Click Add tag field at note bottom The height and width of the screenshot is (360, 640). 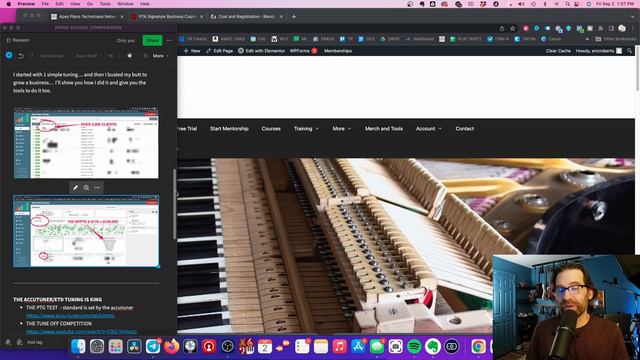(x=34, y=342)
